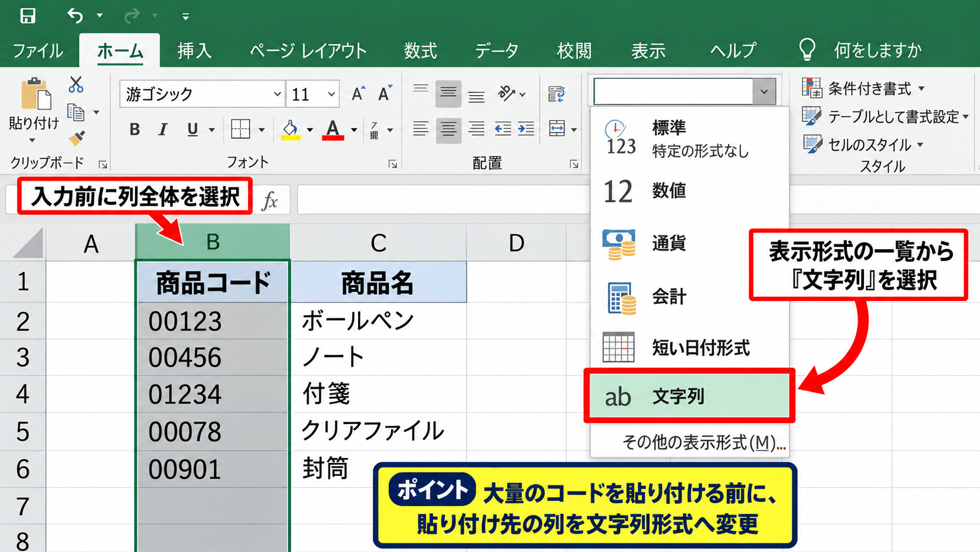Click the fx Insert Function icon
The height and width of the screenshot is (552, 980).
270,201
